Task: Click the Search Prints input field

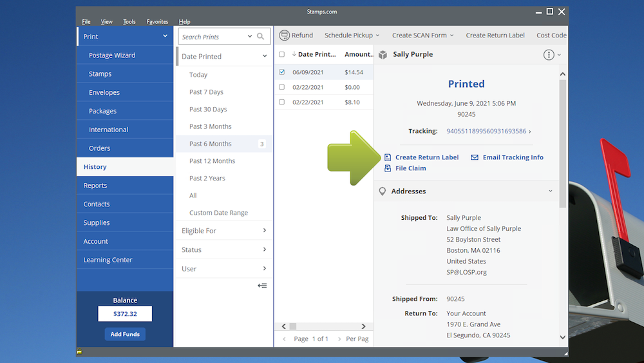Action: (213, 37)
